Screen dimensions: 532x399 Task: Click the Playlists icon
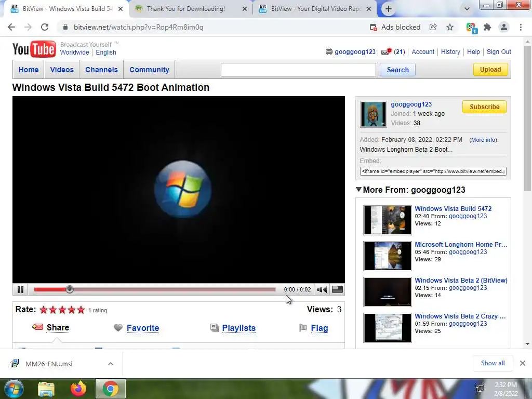pyautogui.click(x=215, y=328)
